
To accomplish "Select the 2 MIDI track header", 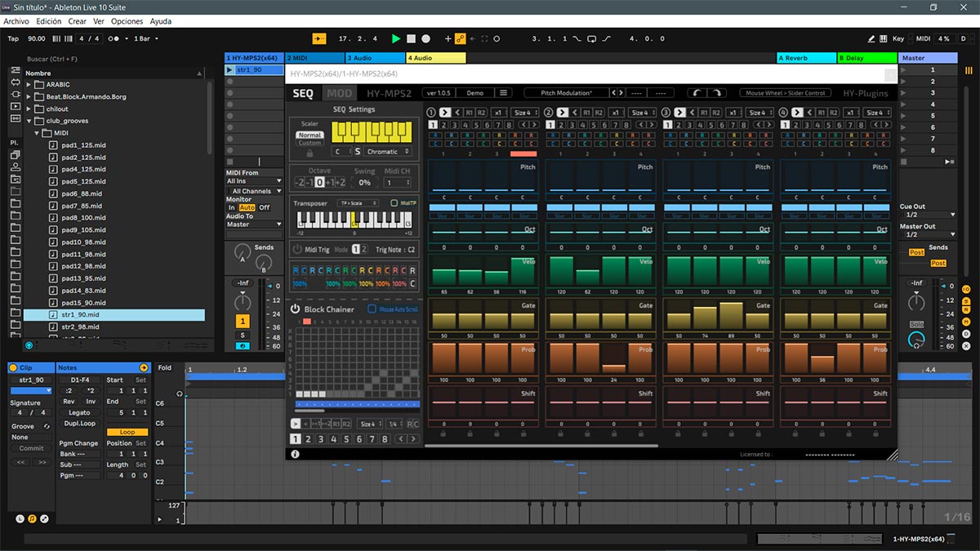I will pyautogui.click(x=314, y=58).
